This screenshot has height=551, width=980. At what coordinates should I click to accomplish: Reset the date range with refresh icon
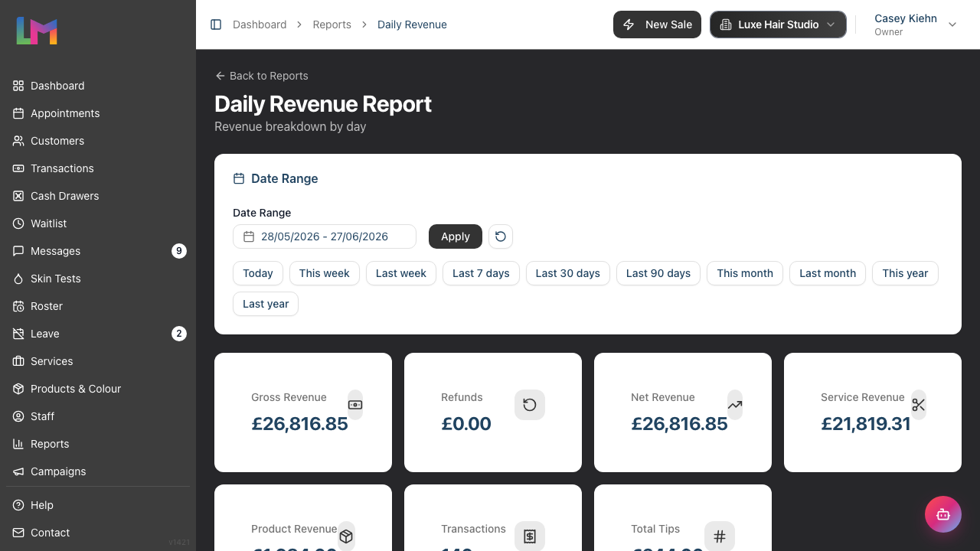(501, 236)
